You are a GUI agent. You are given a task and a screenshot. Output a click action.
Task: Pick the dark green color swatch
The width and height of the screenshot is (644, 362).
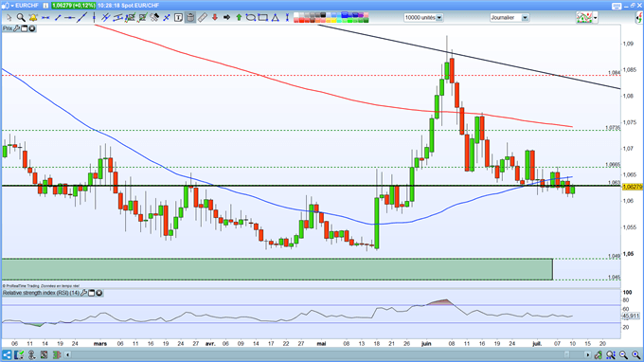point(366,20)
